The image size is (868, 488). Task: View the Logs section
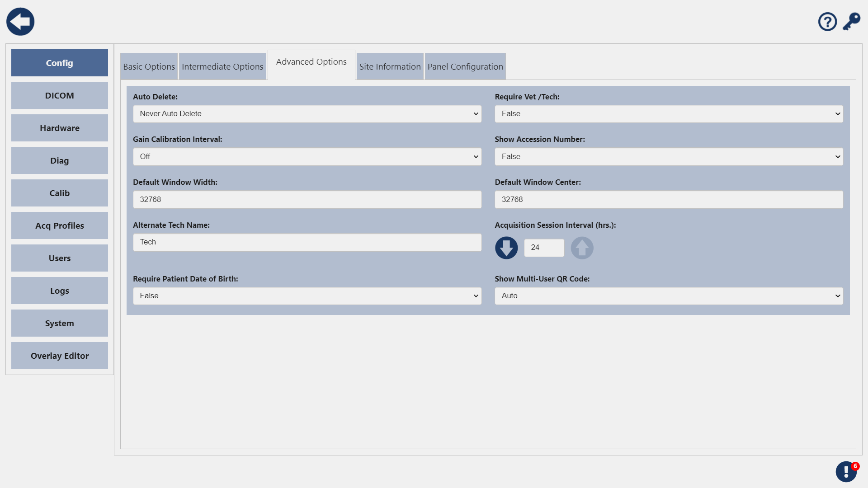pyautogui.click(x=60, y=291)
